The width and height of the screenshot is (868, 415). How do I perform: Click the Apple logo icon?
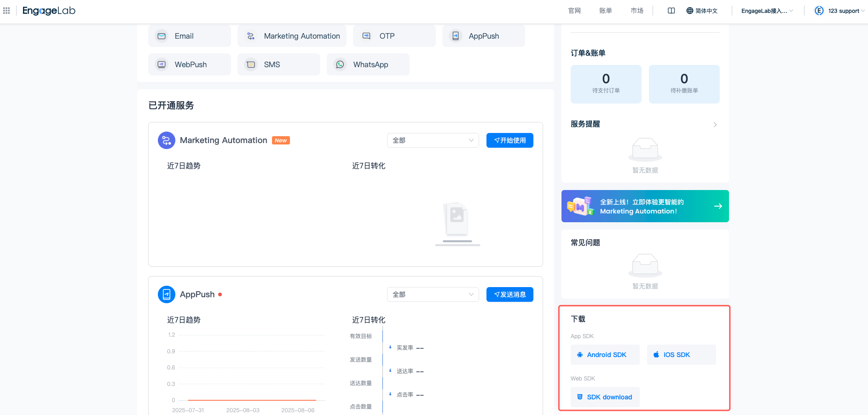[656, 355]
